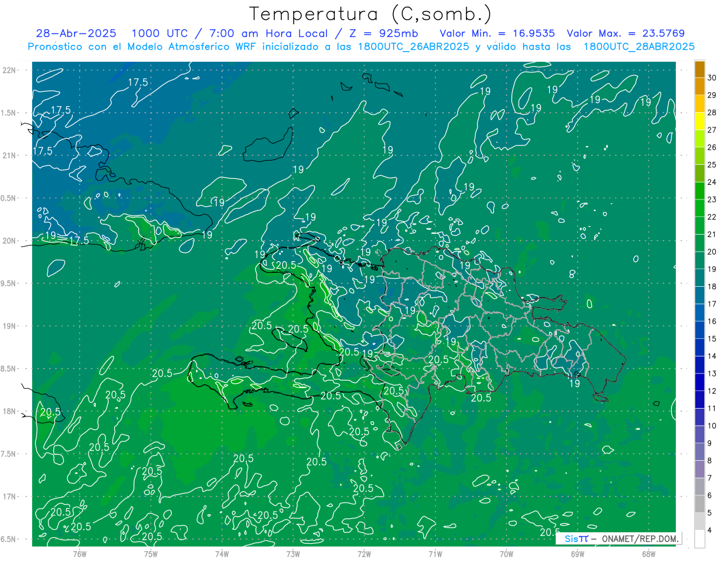Screen dimensions: 728x562
Task: Click the 75W longitude axis label
Action: pyautogui.click(x=150, y=554)
